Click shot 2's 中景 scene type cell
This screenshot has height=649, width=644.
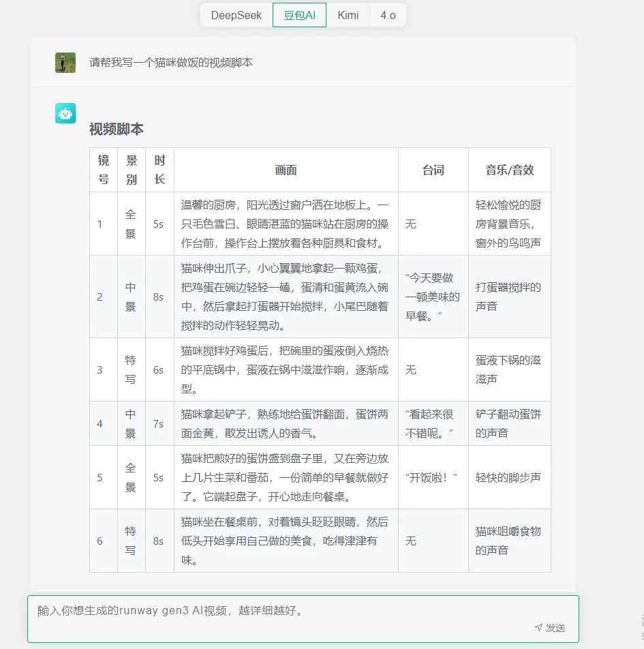tap(132, 297)
